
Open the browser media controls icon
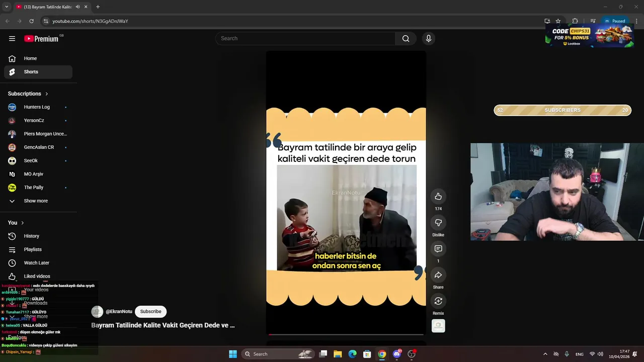pyautogui.click(x=593, y=21)
